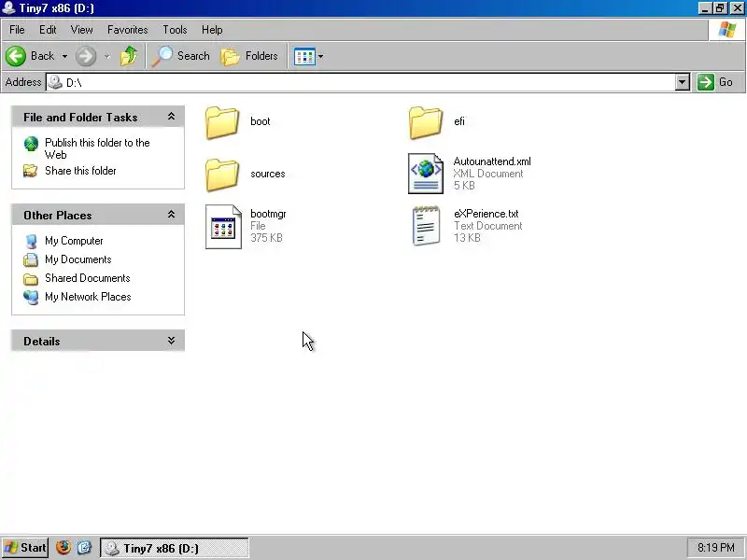
Task: Click the My Computer icon in sidebar
Action: [32, 242]
